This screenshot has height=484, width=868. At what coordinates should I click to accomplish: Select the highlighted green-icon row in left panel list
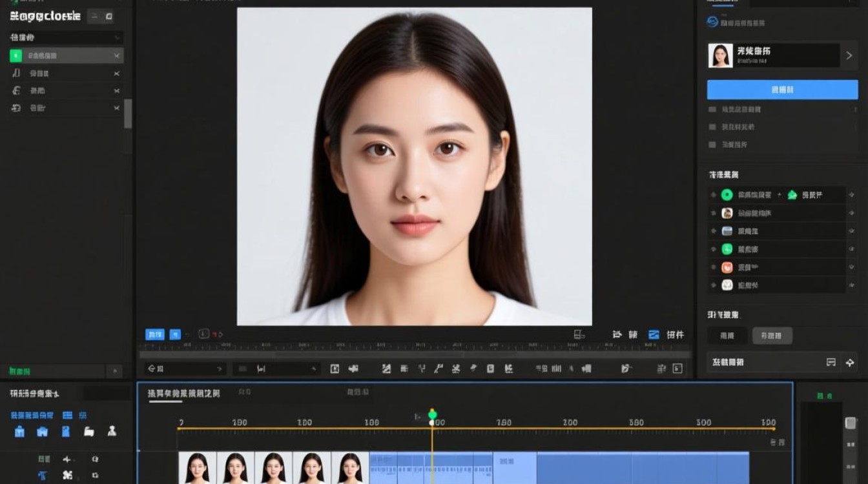click(66, 55)
